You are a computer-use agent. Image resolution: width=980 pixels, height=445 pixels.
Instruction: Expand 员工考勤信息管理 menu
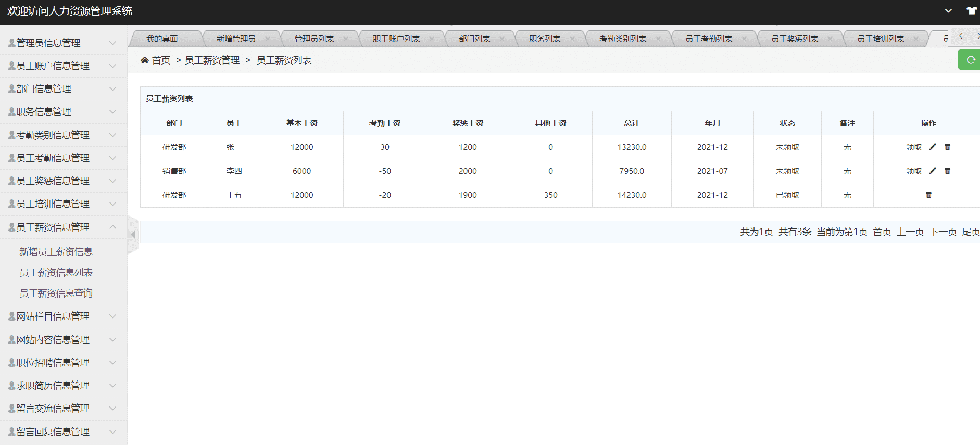point(64,158)
